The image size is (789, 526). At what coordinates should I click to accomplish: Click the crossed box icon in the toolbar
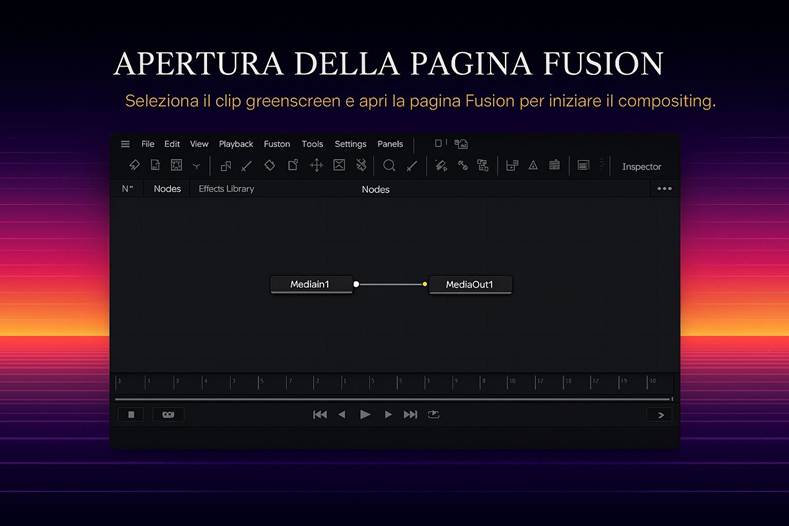(339, 165)
